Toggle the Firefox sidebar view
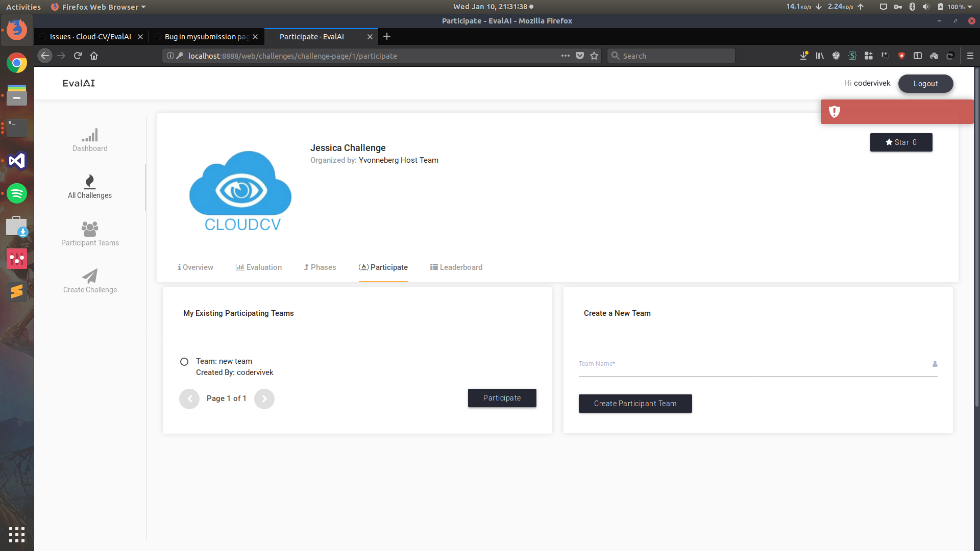980x551 pixels. pyautogui.click(x=918, y=56)
